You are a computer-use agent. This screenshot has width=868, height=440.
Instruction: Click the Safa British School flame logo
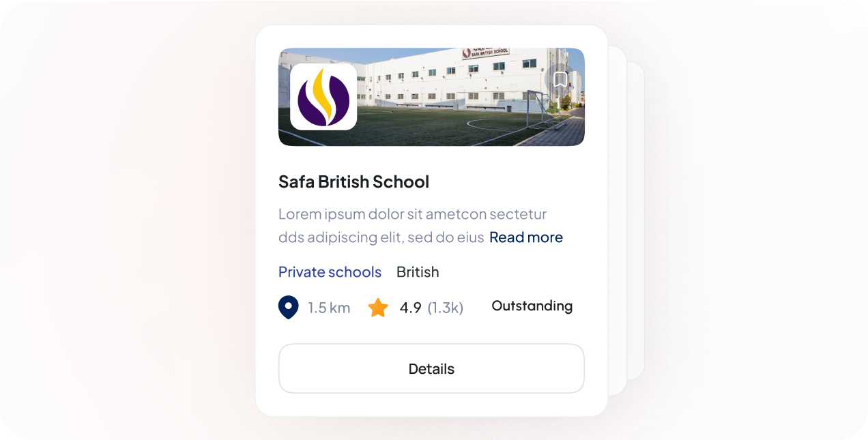pos(323,98)
